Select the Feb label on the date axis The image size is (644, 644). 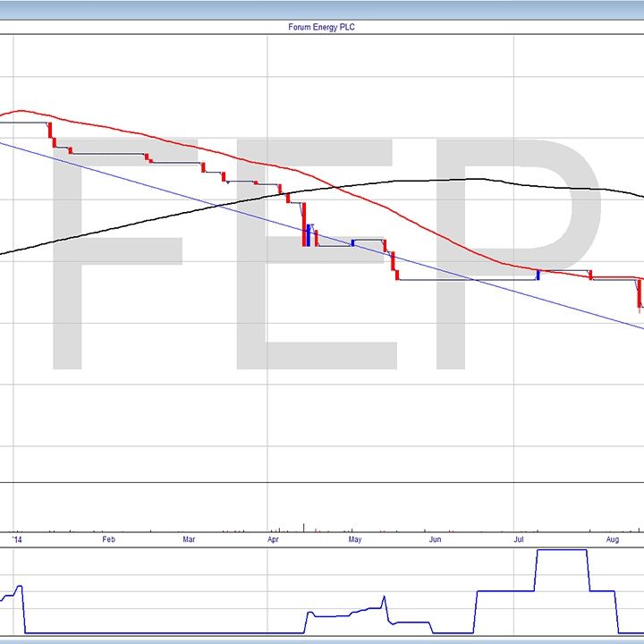(108, 540)
